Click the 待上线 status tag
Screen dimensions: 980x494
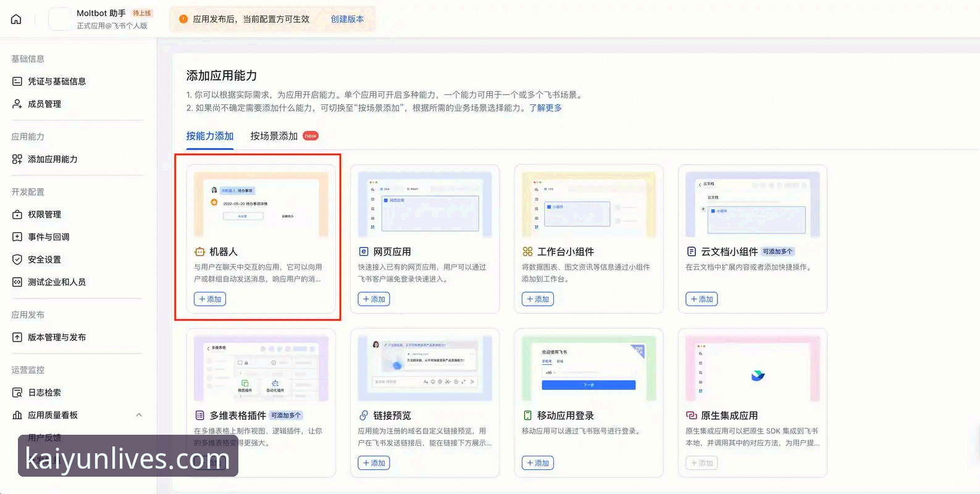coord(142,13)
